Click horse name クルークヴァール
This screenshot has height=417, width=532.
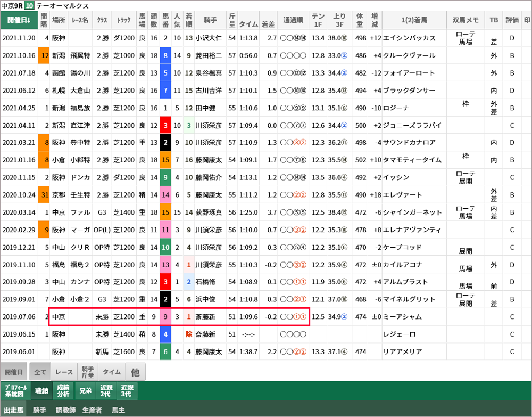point(409,56)
